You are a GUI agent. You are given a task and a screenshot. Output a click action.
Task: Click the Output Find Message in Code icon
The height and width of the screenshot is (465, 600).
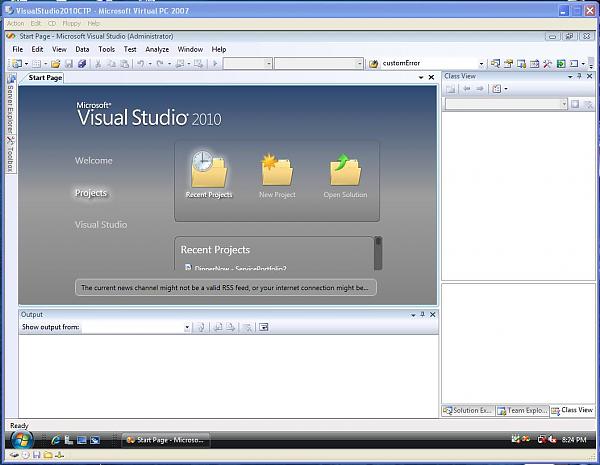click(201, 327)
